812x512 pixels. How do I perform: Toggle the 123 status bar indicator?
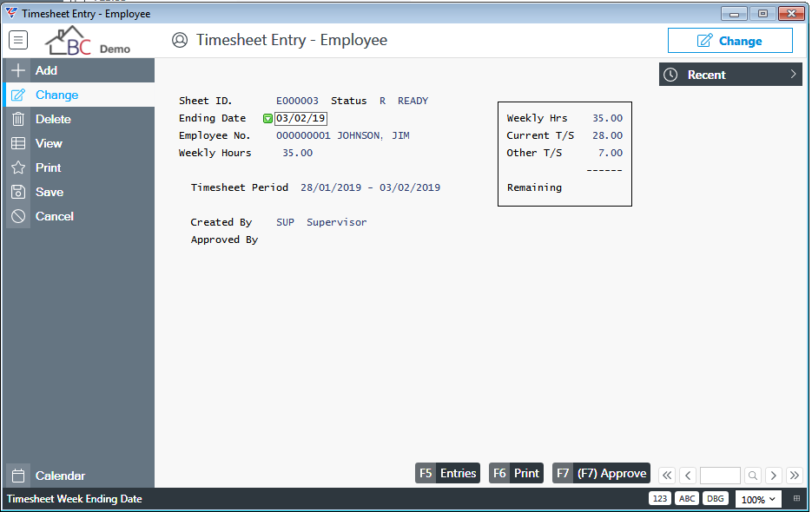coord(660,498)
